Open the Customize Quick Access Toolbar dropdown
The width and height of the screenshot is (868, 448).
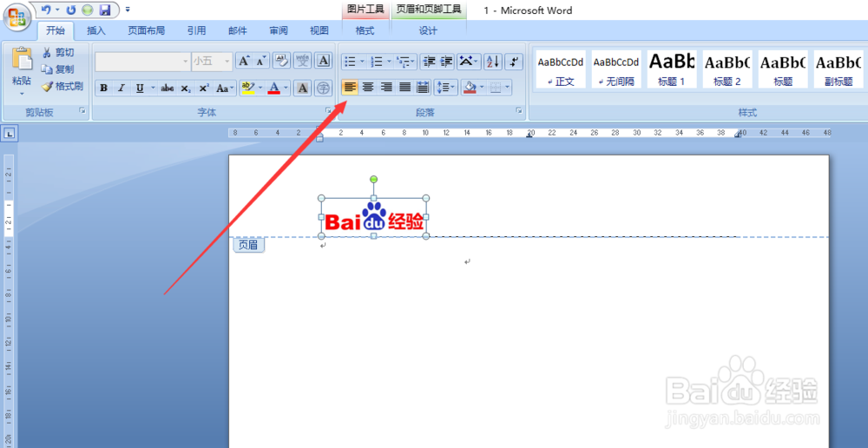tap(128, 10)
